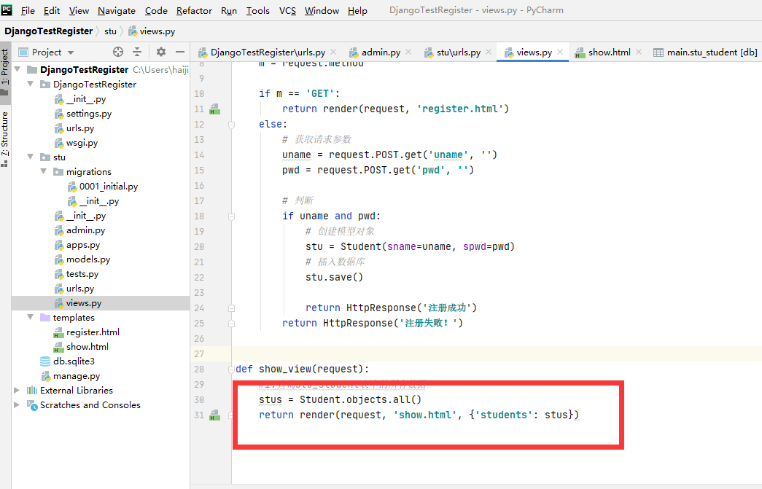Open the Navigate menu
Screen dimensions: 762x489
pyautogui.click(x=117, y=10)
